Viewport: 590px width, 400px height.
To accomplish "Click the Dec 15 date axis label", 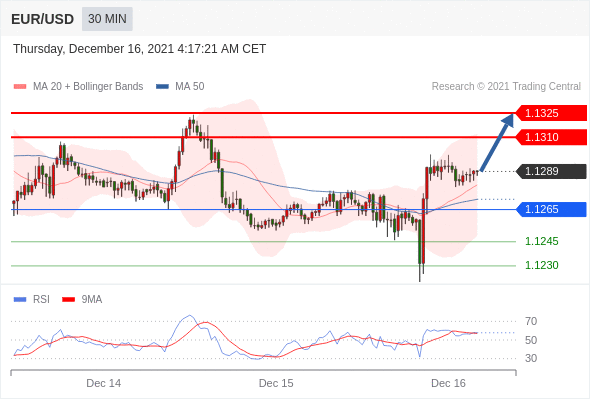I will pos(276,383).
